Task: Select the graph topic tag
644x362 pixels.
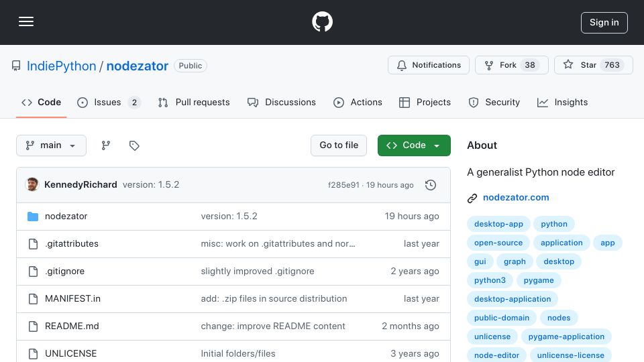Action: tap(515, 262)
